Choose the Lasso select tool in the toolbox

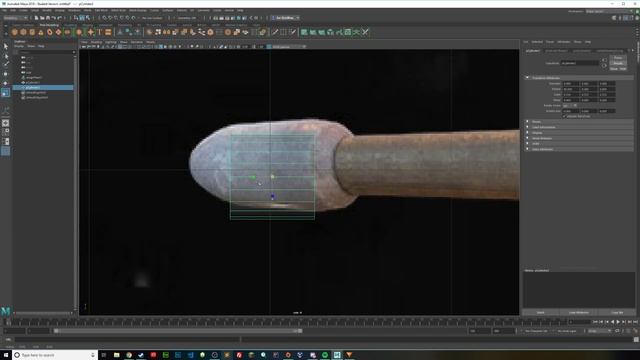point(6,56)
